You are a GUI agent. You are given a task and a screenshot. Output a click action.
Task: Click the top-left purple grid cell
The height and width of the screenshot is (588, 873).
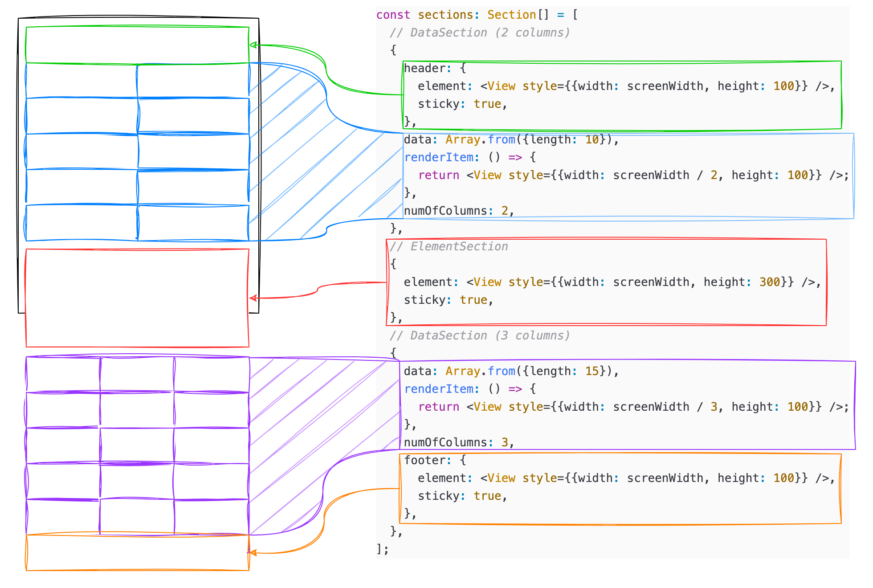coord(63,374)
